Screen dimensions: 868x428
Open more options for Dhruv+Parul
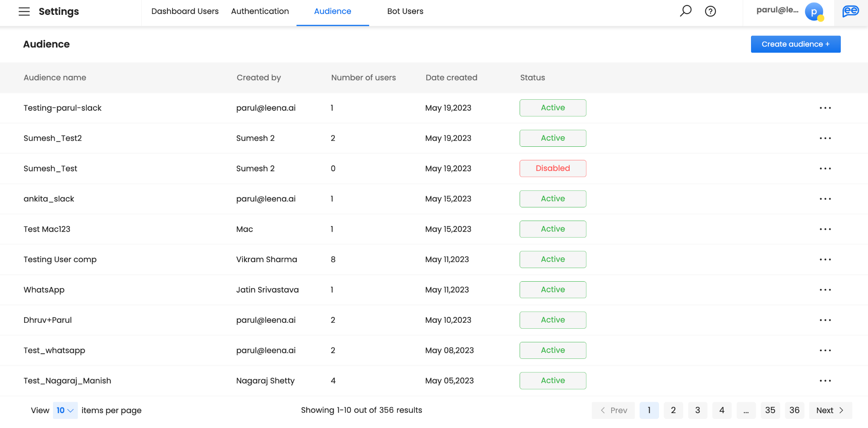click(825, 320)
